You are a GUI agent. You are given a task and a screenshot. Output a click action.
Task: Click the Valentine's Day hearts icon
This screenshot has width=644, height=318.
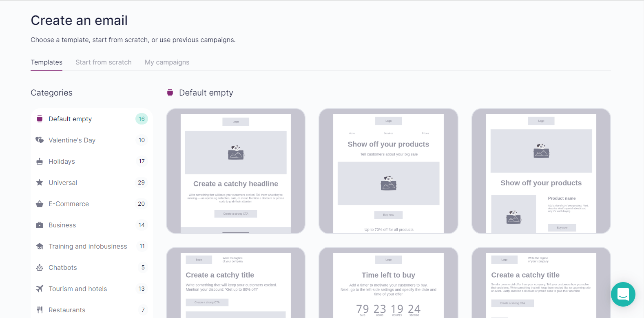tap(40, 140)
